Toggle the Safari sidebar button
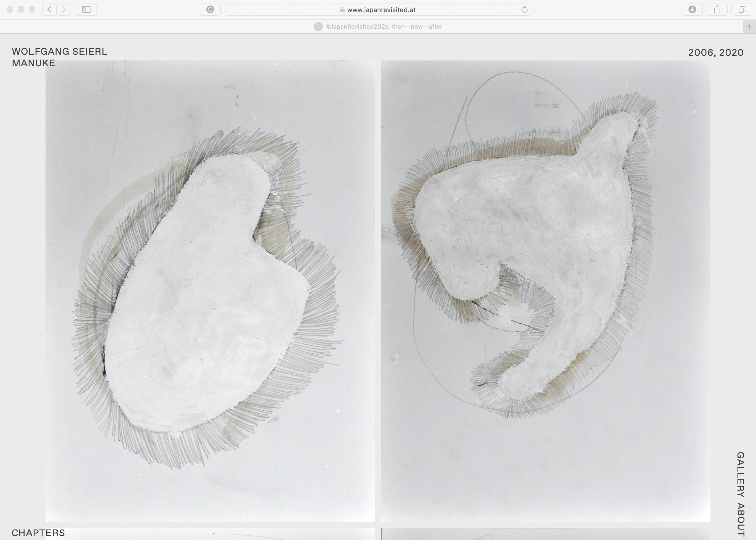Image resolution: width=756 pixels, height=540 pixels. 86,9
